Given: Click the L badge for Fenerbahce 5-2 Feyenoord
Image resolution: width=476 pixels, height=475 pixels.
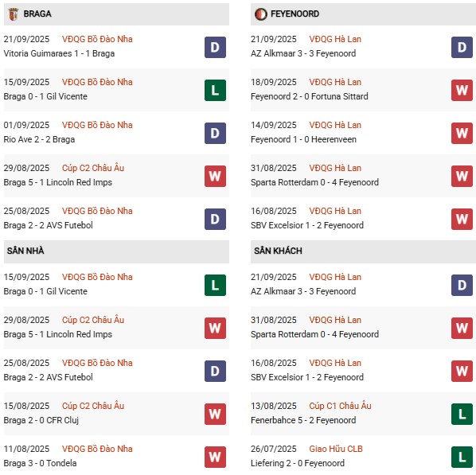Looking at the screenshot, I should pyautogui.click(x=462, y=414).
